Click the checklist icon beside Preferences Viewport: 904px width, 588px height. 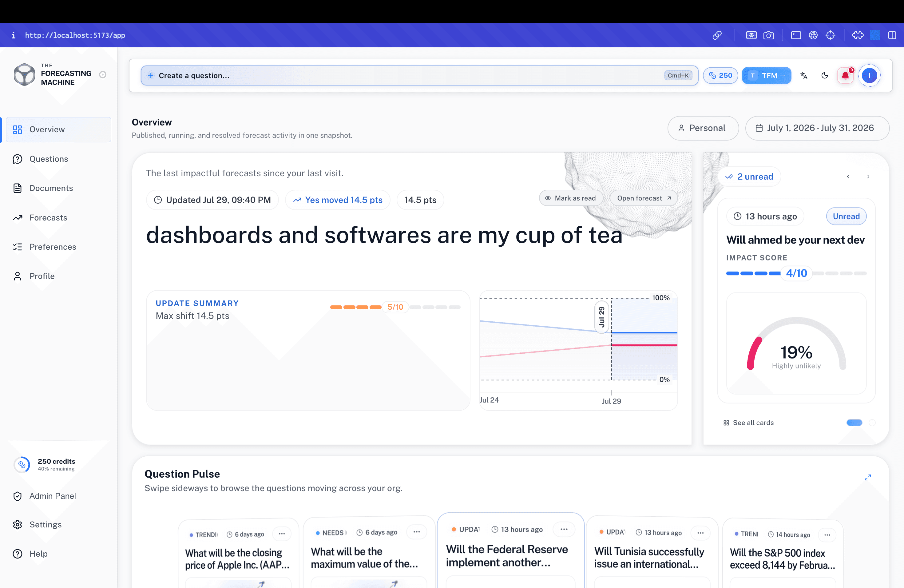(x=18, y=247)
